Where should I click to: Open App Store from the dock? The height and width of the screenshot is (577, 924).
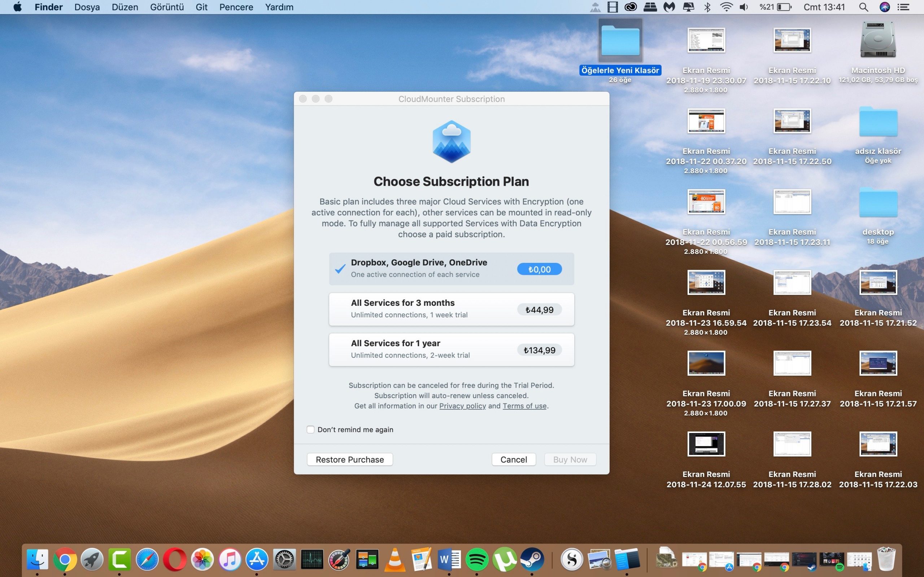click(257, 559)
